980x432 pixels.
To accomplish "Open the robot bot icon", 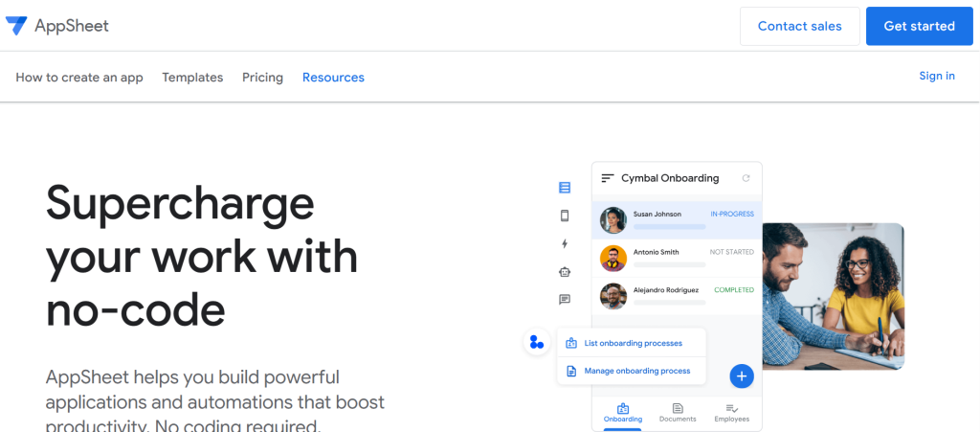I will (x=565, y=272).
